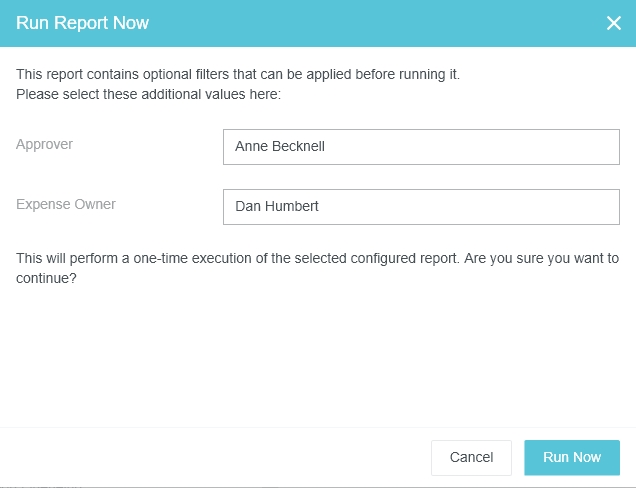Focus the Expense Owner input field

click(x=420, y=207)
